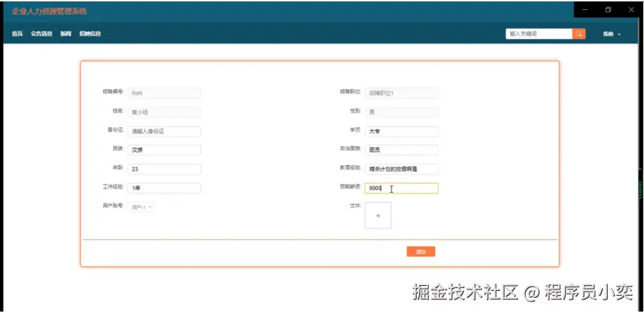644x313 pixels.
Task: Click the plus icon to upload a file
Action: (378, 216)
